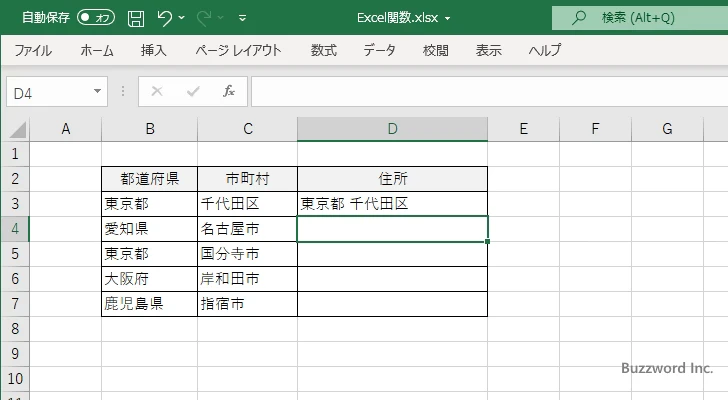Screen dimensions: 728x400
Task: Select column F header
Action: (595, 129)
